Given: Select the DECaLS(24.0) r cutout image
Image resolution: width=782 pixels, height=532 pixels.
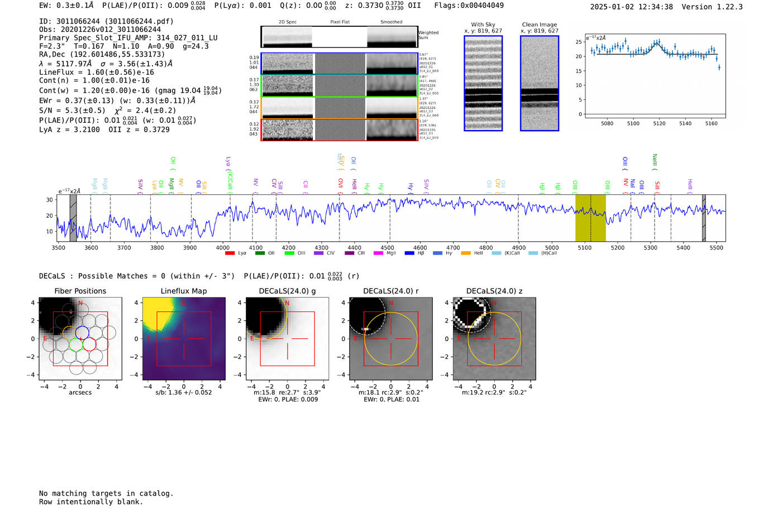Looking at the screenshot, I should (x=390, y=339).
